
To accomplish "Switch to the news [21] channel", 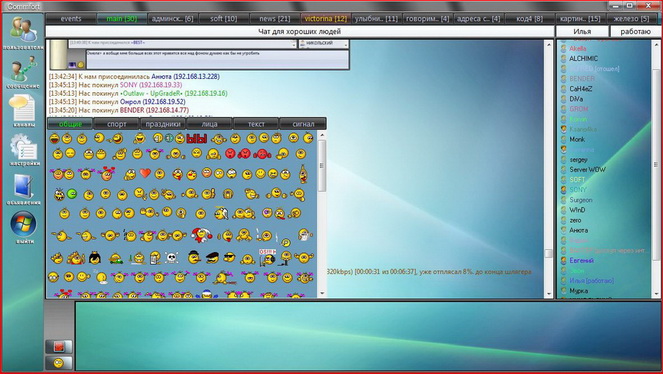I will point(275,19).
